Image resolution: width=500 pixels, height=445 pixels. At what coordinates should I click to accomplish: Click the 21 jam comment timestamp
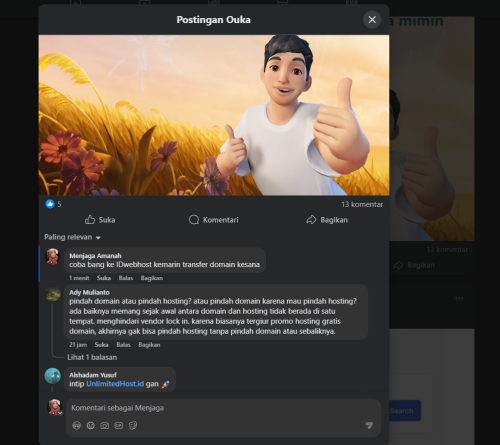[x=78, y=345]
